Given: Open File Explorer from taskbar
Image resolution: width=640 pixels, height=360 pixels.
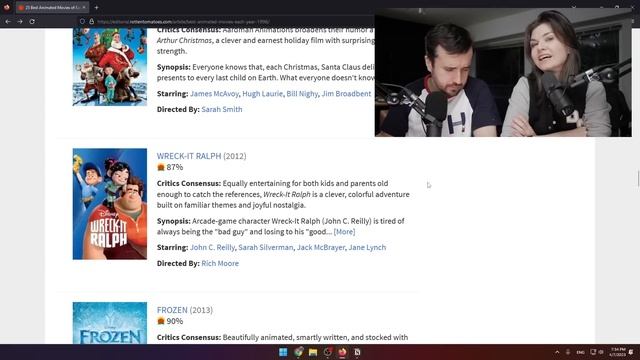Looking at the screenshot, I should click(313, 352).
